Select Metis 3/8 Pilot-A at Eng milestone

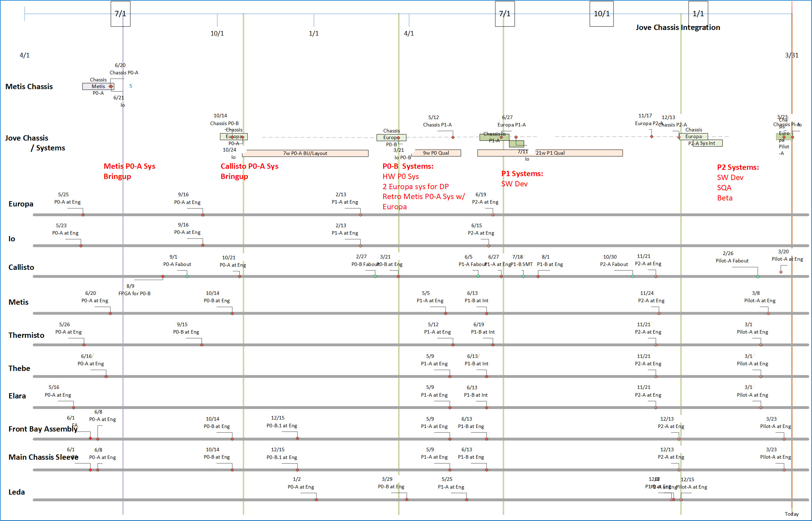768,313
